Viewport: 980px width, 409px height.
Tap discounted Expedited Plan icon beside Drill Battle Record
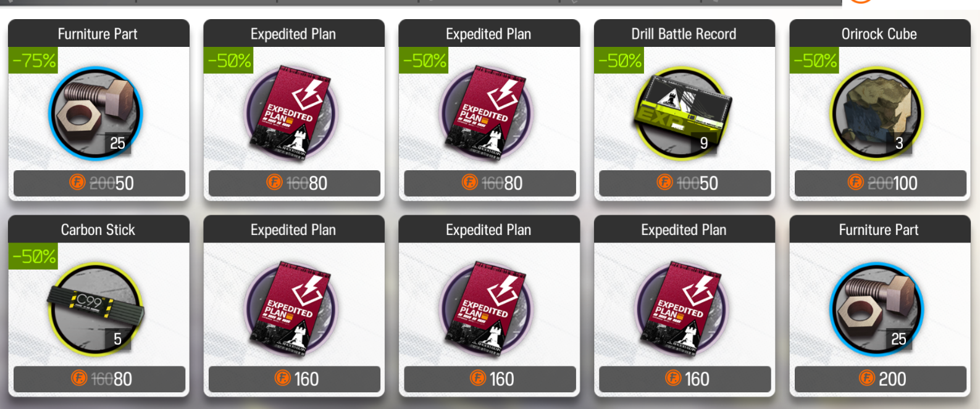487,114
